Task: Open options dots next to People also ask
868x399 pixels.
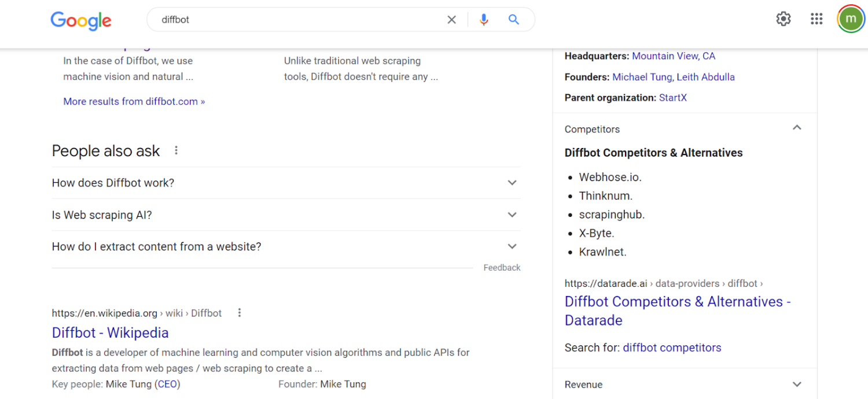Action: pyautogui.click(x=176, y=150)
